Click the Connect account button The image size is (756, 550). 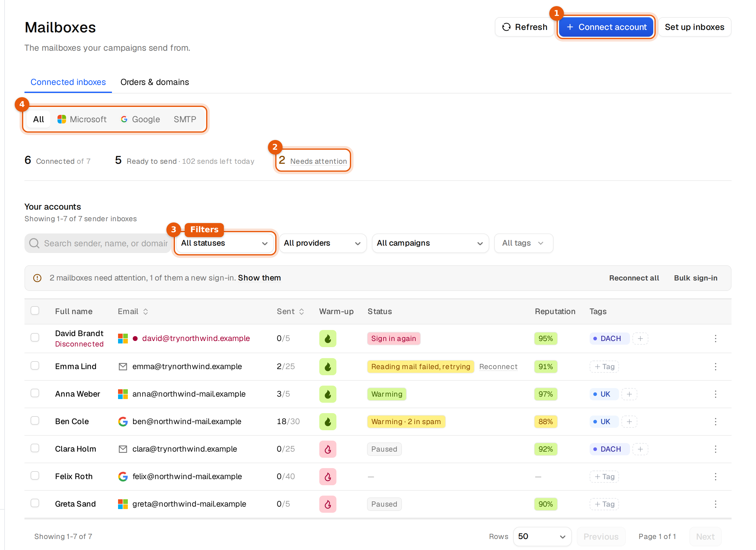[606, 27]
